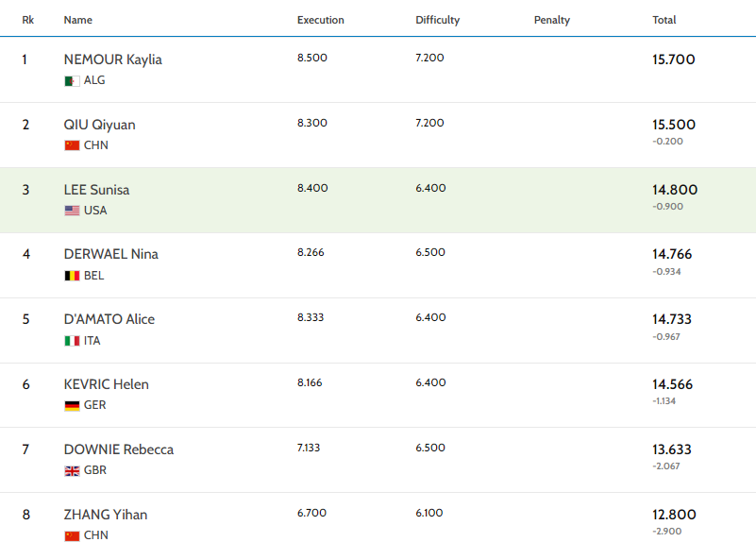Select the Germany flag next to KEVRIC Helen
The image size is (756, 559).
click(71, 405)
